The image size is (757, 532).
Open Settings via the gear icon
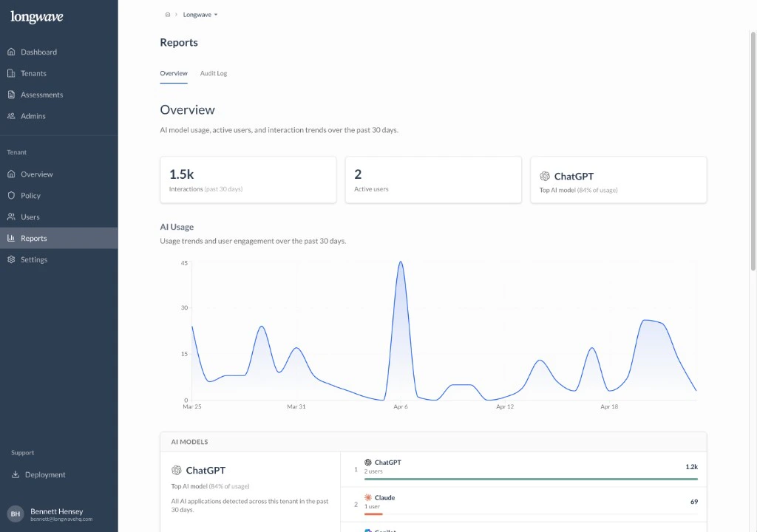point(12,259)
